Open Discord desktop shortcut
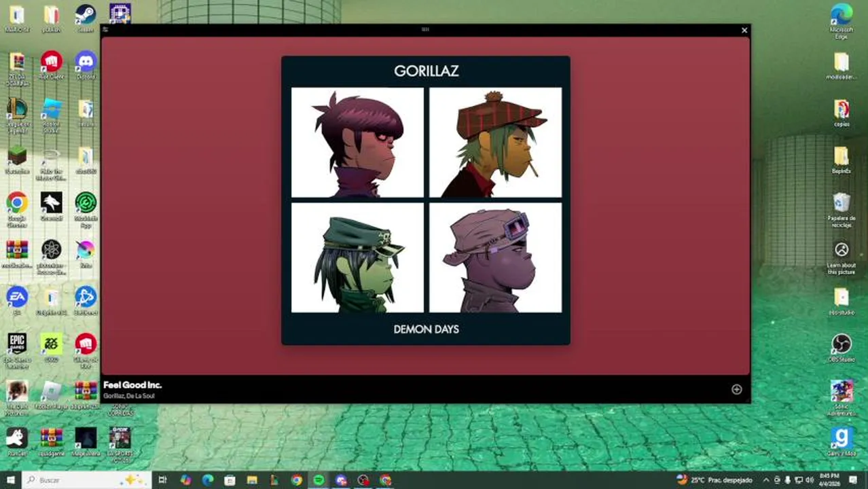Viewport: 868px width, 489px height. (86, 65)
